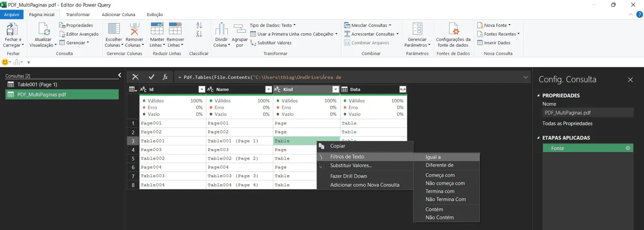The width and height of the screenshot is (644, 230).
Task: Close the Config. Consulta pane
Action: (630, 80)
